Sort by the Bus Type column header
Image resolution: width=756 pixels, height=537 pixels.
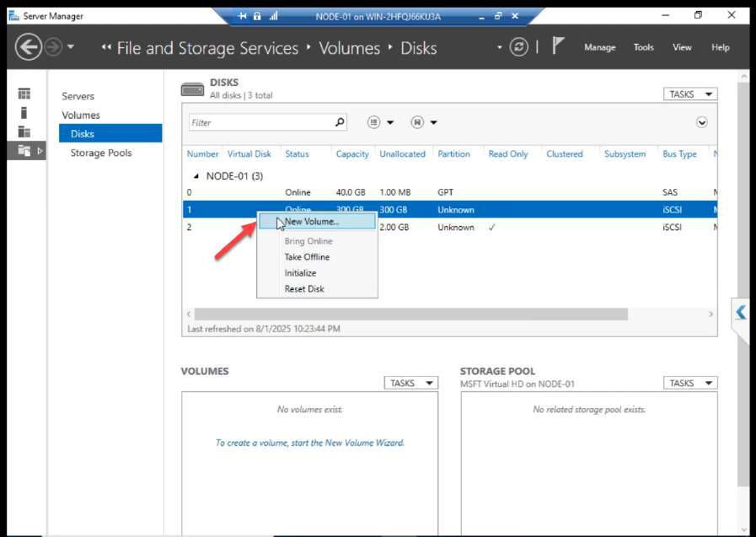click(679, 153)
